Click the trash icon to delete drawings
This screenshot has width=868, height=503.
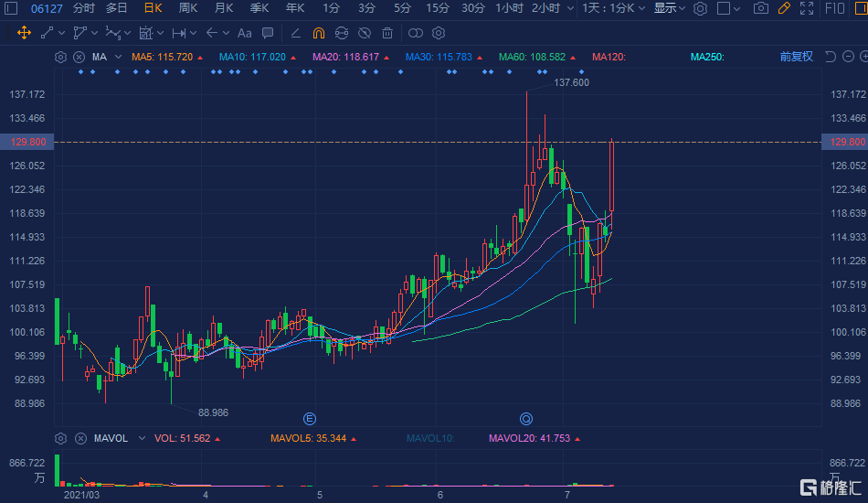(x=387, y=33)
